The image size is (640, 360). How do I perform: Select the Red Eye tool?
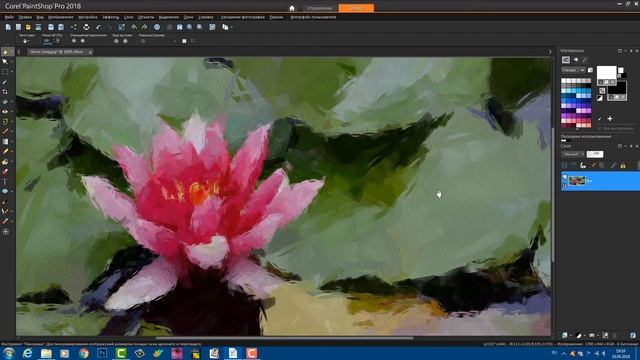coord(5,111)
